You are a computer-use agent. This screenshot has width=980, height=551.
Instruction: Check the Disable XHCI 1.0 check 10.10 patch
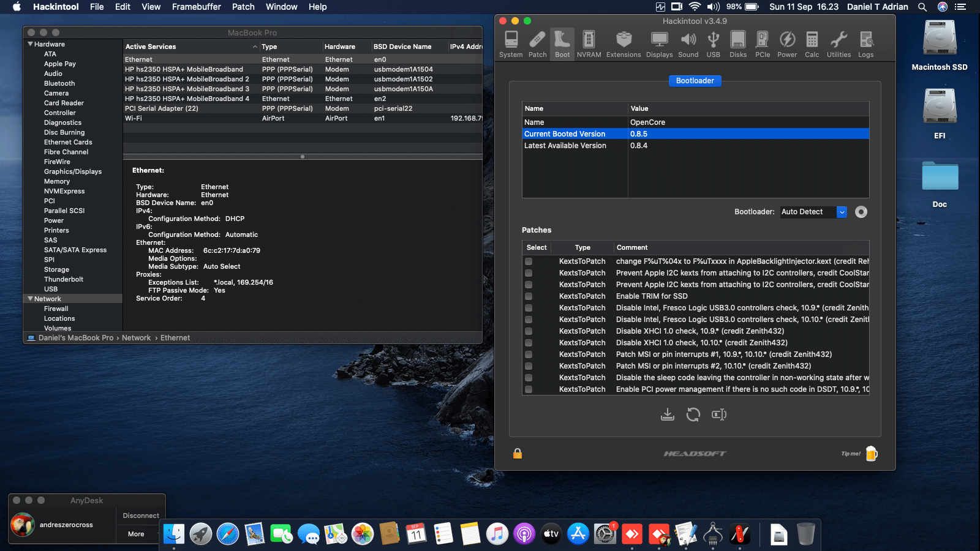tap(529, 343)
